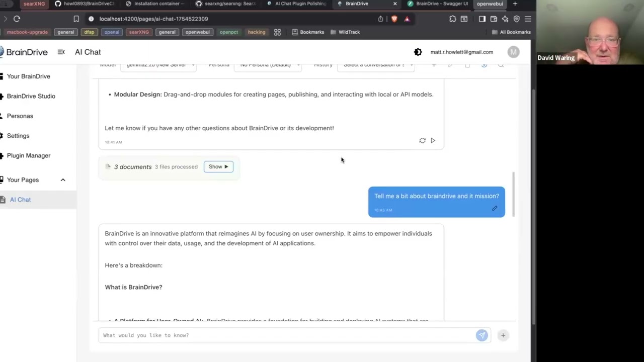
Task: Open the Brave Shields icon in the address bar
Action: pyautogui.click(x=394, y=19)
